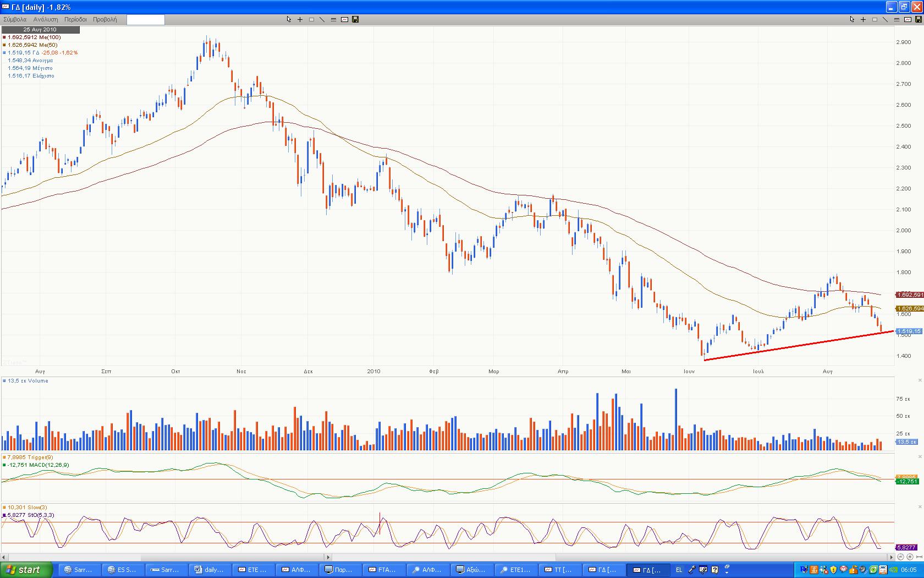Screen dimensions: 924x578
Task: Click the fit-width icon beside the zoom buttons
Action: point(919,557)
